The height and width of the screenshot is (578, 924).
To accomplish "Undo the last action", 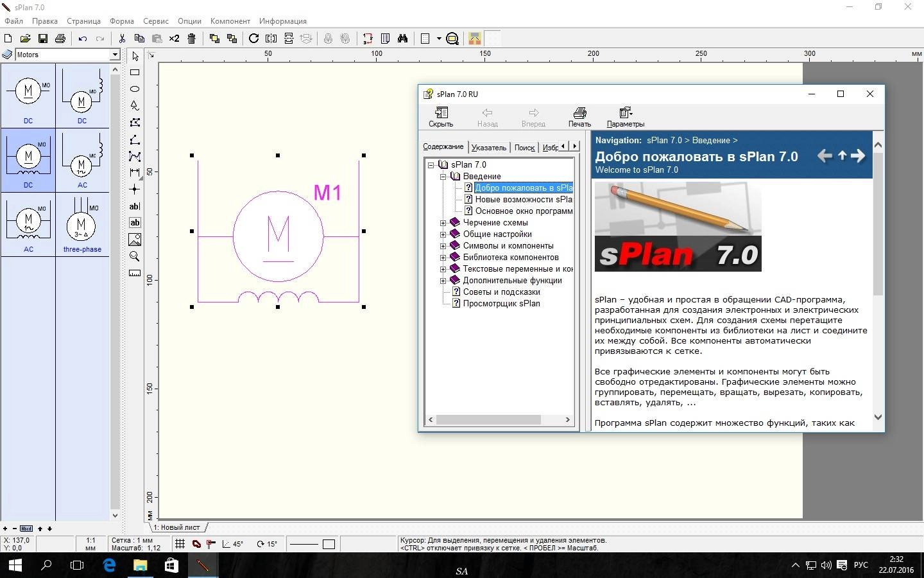I will click(83, 39).
